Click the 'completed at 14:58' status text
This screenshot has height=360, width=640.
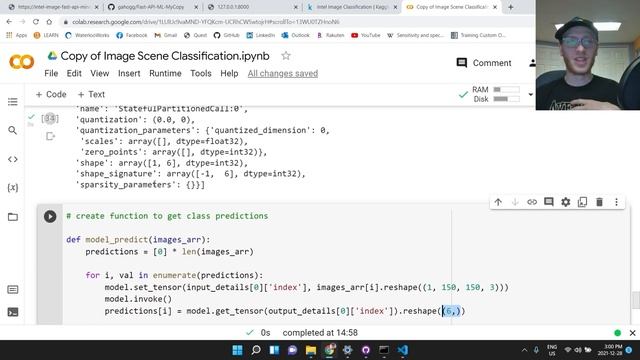pyautogui.click(x=320, y=333)
